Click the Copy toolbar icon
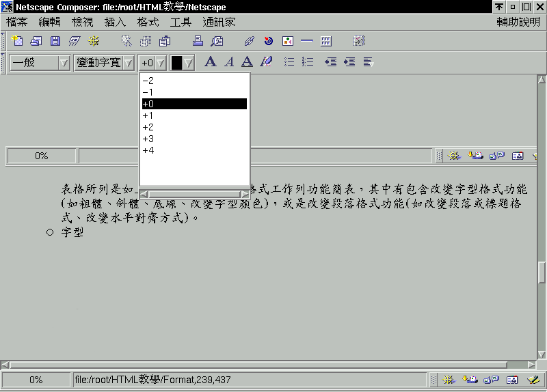547x392 pixels. [146, 41]
